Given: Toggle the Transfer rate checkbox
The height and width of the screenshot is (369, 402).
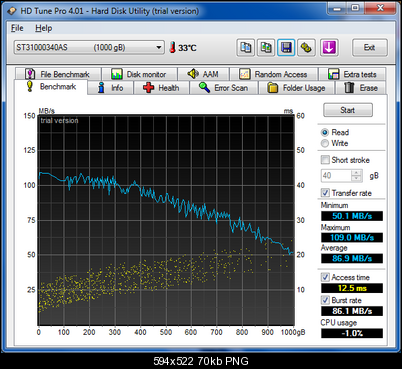Looking at the screenshot, I should pos(325,193).
